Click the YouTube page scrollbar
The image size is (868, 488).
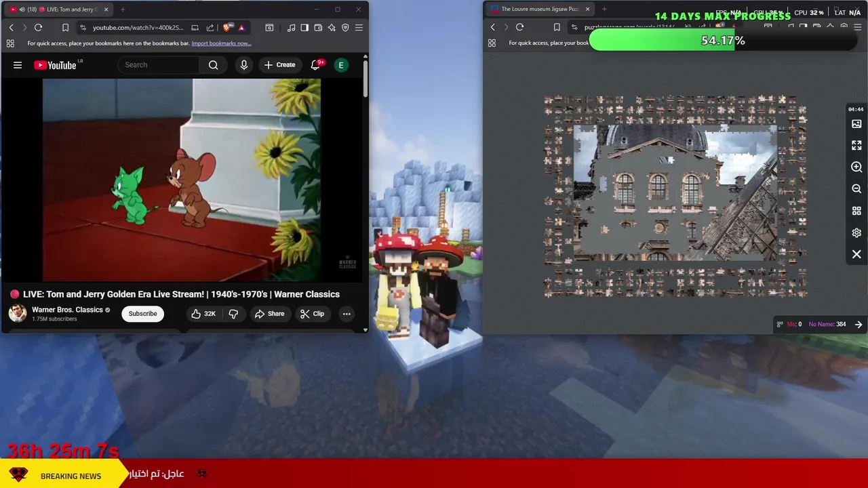click(x=366, y=79)
